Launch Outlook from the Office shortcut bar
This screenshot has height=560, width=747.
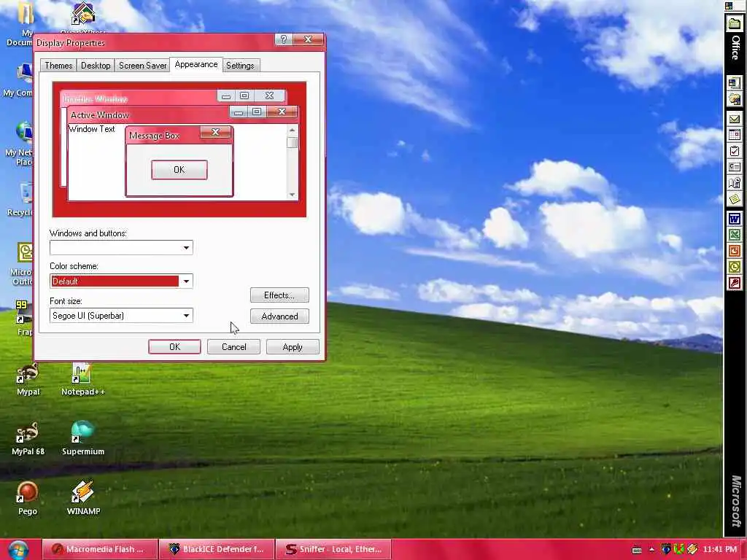point(735,267)
